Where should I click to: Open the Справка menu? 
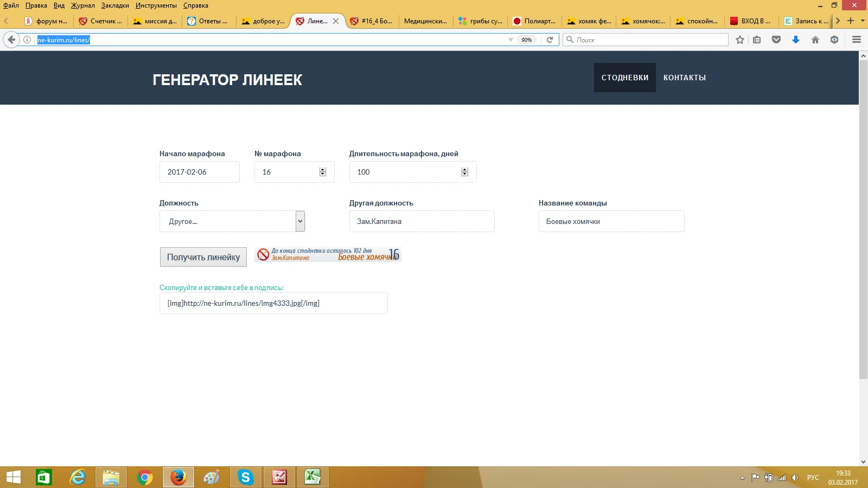point(196,5)
